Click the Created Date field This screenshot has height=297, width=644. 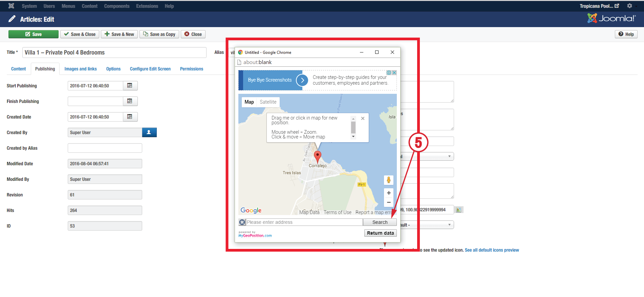pyautogui.click(x=95, y=117)
